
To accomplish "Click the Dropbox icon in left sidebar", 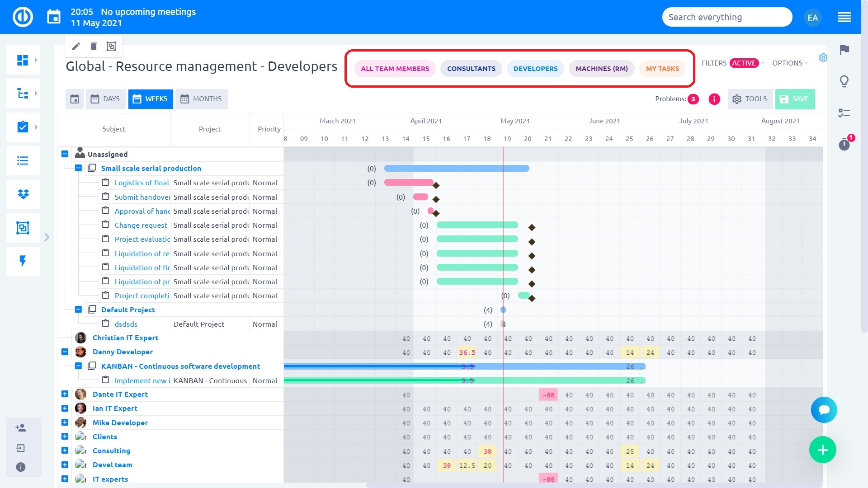I will [23, 194].
